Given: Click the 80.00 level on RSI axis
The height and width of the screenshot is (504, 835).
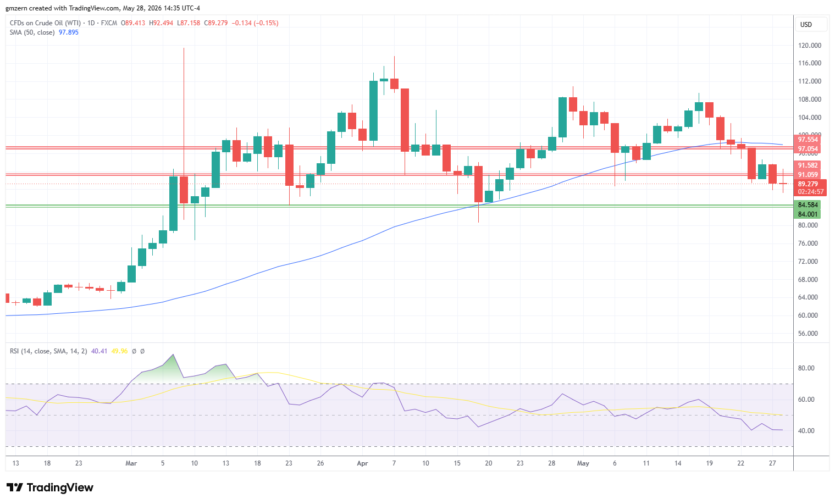Looking at the screenshot, I should click(x=806, y=368).
